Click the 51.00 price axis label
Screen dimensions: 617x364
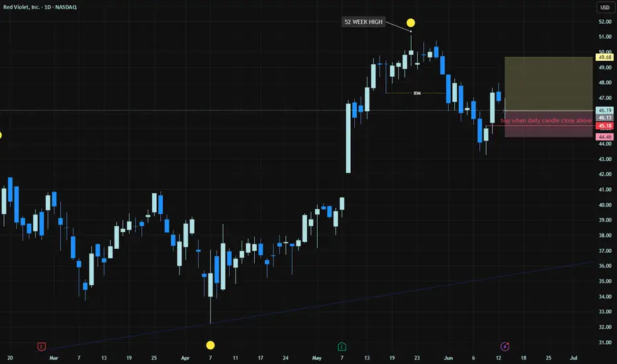point(605,37)
